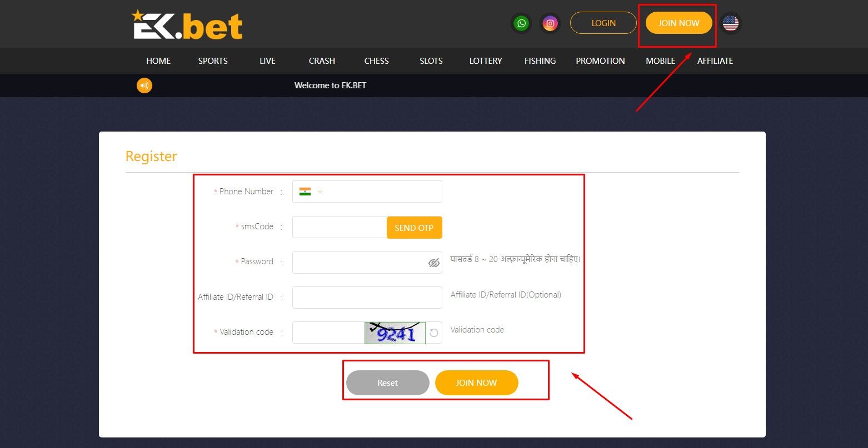Open the LOTTERY menu
The width and height of the screenshot is (868, 448).
point(486,61)
